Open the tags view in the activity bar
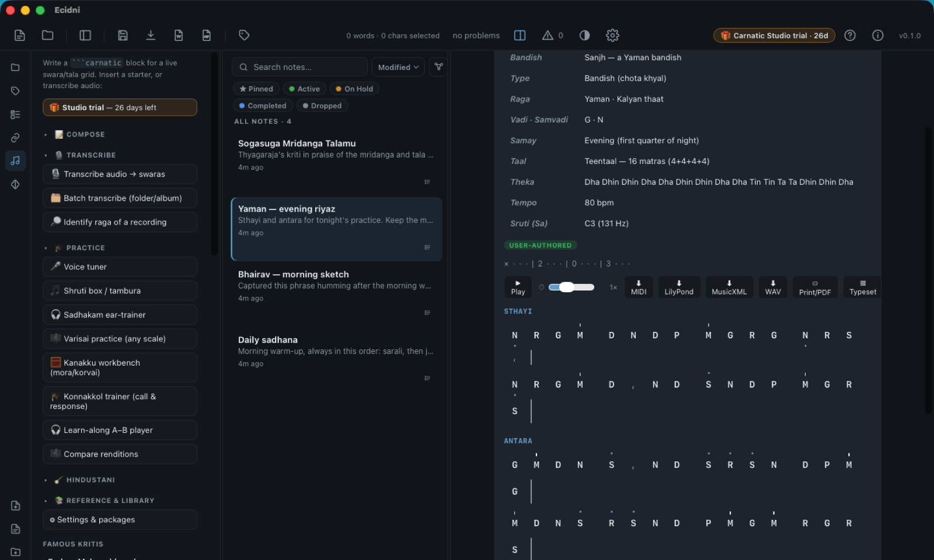 coord(15,91)
